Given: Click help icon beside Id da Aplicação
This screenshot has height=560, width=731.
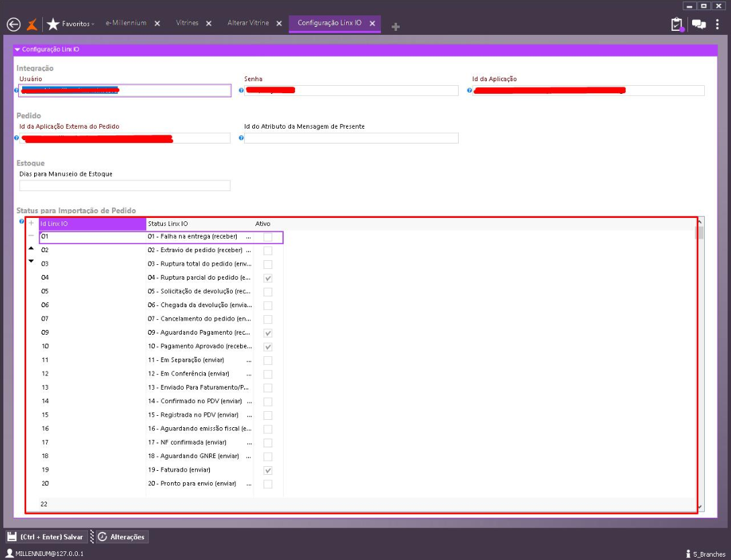Looking at the screenshot, I should (x=469, y=91).
